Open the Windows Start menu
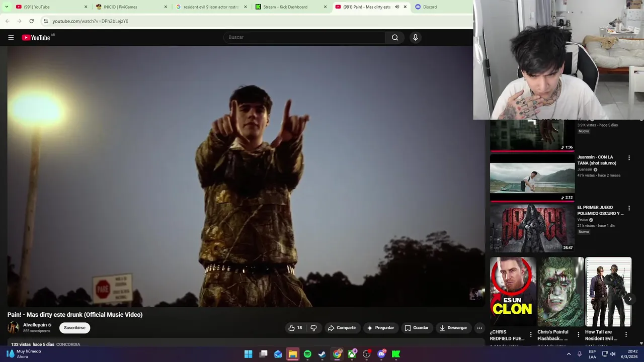 click(x=249, y=354)
